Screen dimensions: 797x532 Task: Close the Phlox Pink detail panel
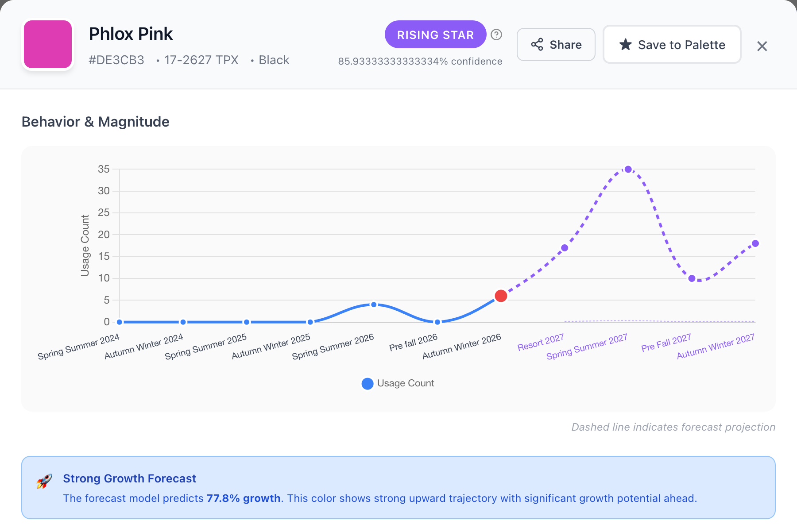pyautogui.click(x=762, y=46)
